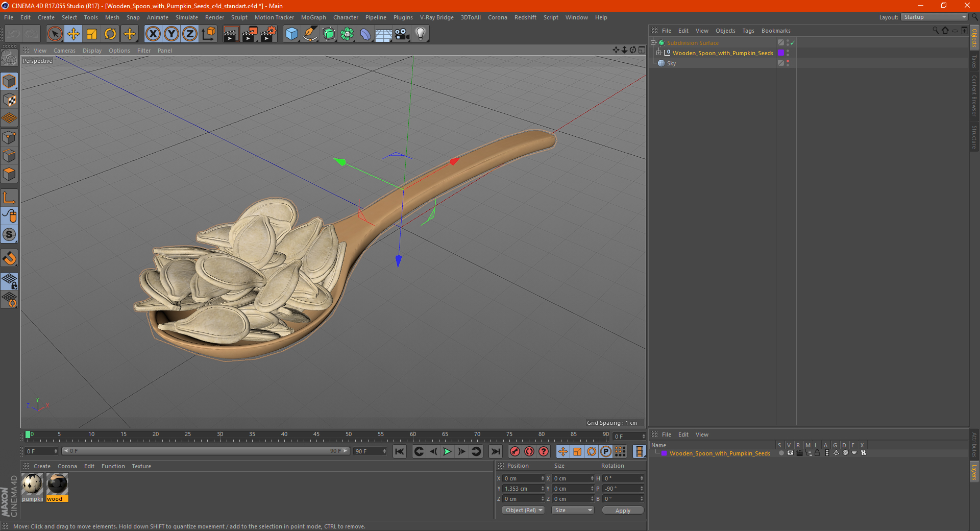Switch to Model mode
Viewport: 980px width, 531px height.
click(9, 81)
